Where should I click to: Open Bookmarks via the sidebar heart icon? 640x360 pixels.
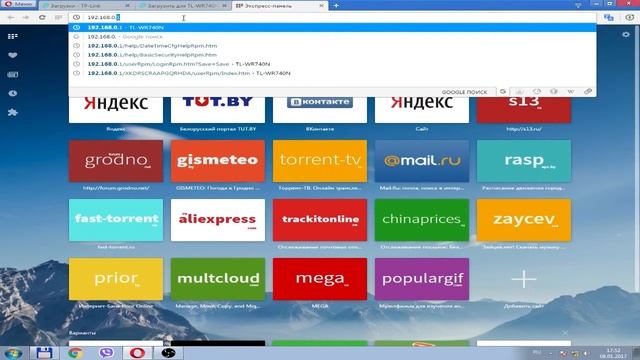pos(13,55)
